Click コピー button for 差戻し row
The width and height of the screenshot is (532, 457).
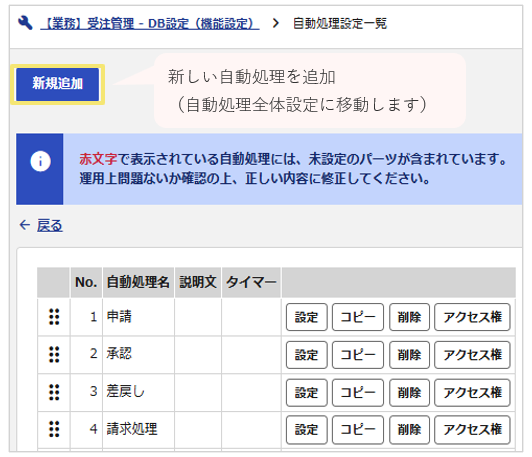click(x=358, y=393)
